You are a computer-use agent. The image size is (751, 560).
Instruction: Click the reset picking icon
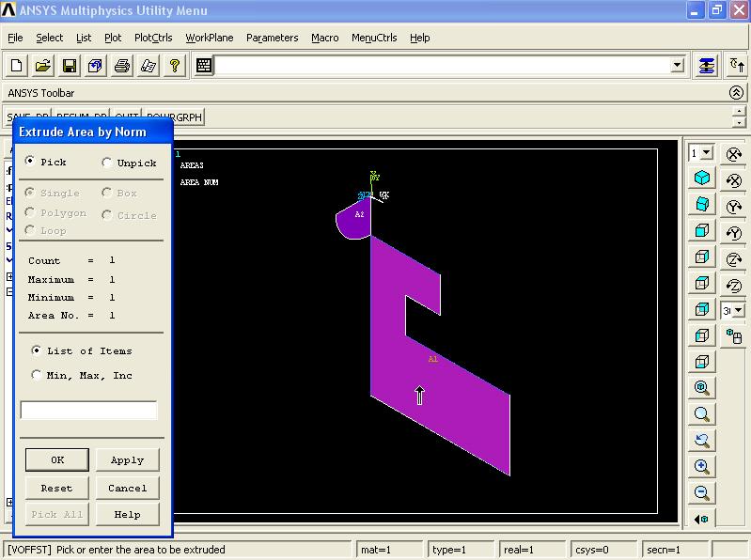coord(737,66)
